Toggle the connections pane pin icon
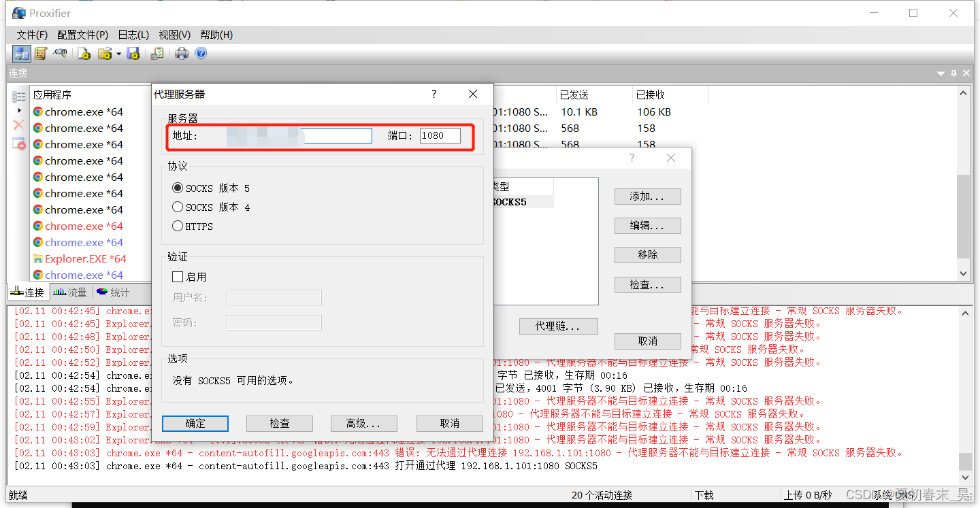 (954, 73)
